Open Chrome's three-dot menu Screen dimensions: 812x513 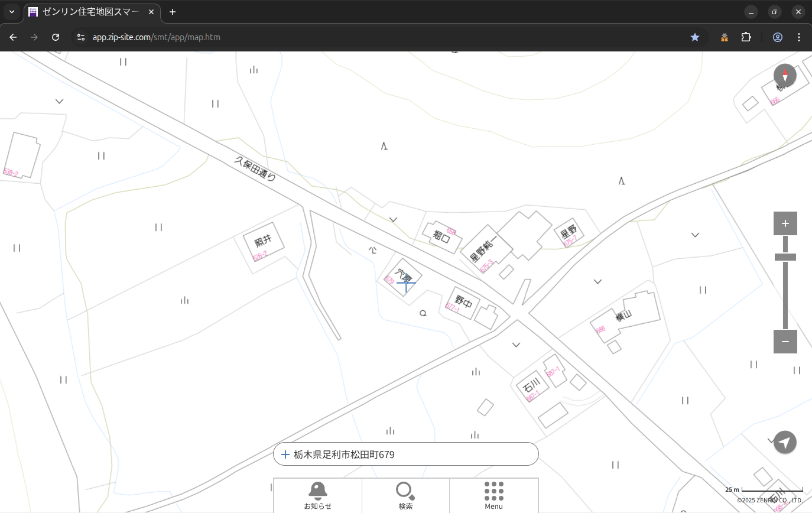point(799,37)
